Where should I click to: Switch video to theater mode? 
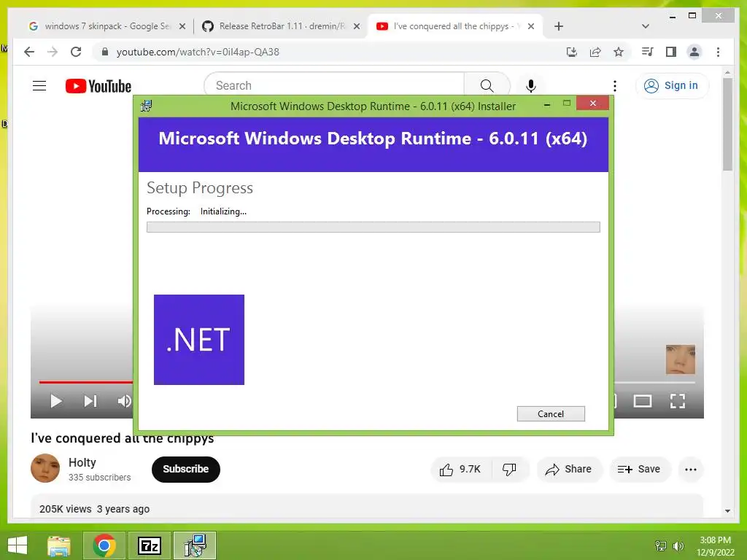642,401
